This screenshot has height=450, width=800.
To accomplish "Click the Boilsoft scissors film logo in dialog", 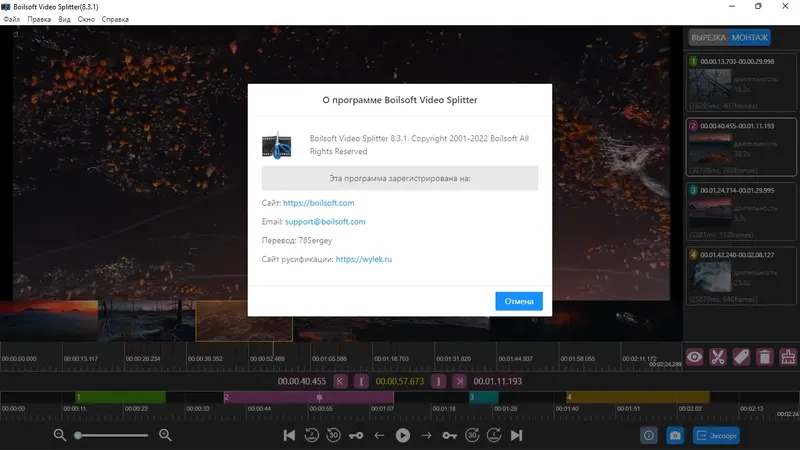I will (x=277, y=145).
